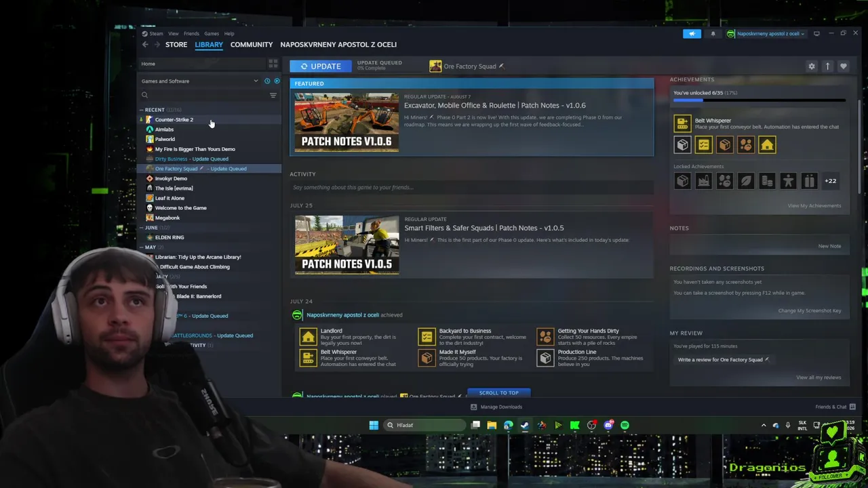Select Counter-Strike 2 in library list
Screen dimensions: 868x488
click(174, 120)
